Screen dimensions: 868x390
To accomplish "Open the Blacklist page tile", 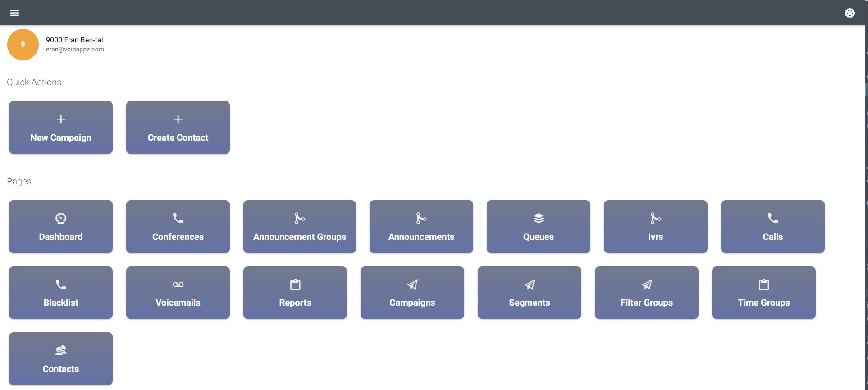I will 61,293.
